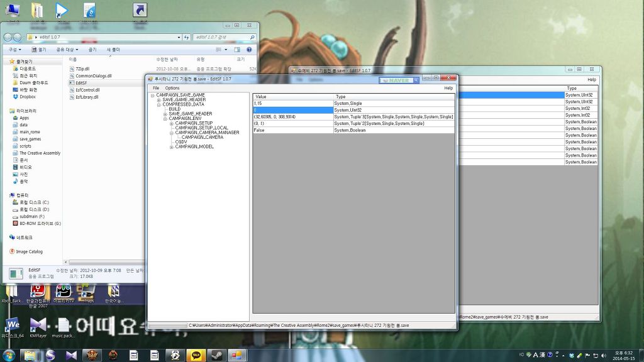
Task: Open the Explorer help icon
Action: pyautogui.click(x=250, y=49)
